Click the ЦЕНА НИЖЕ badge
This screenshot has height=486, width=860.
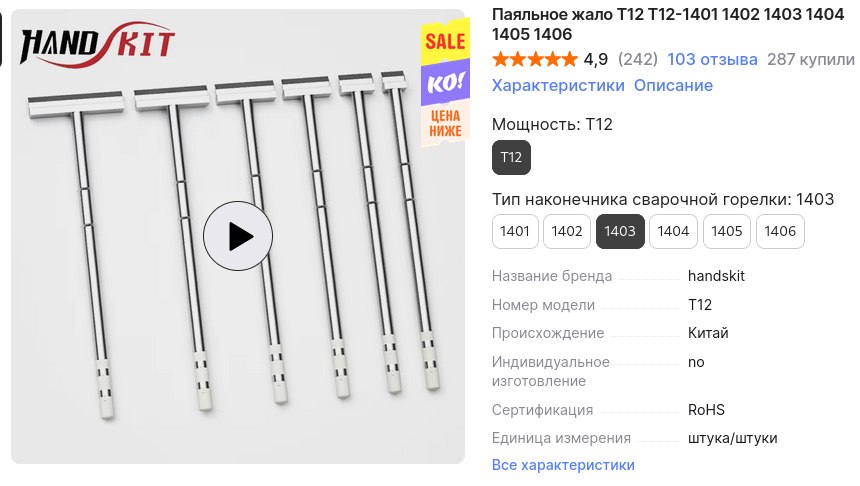point(445,123)
